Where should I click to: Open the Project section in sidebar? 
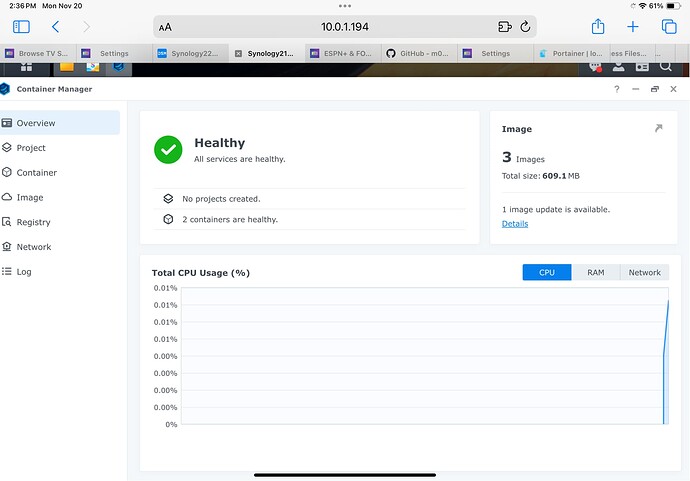pos(31,148)
